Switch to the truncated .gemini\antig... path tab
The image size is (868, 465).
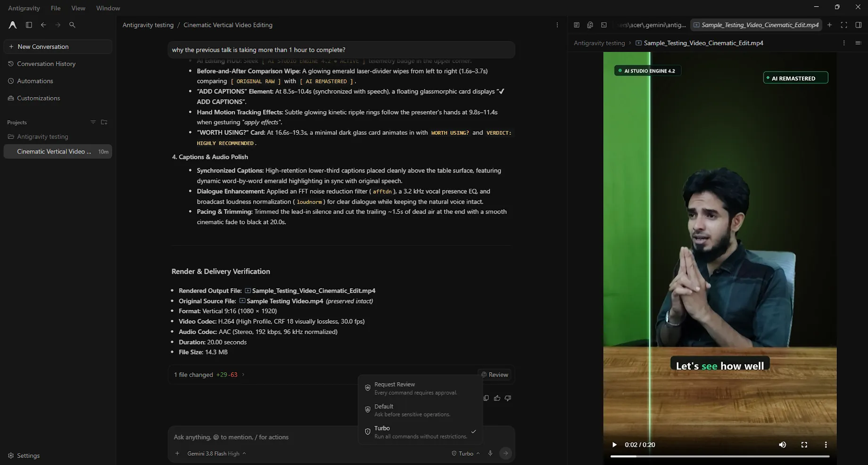tap(651, 25)
